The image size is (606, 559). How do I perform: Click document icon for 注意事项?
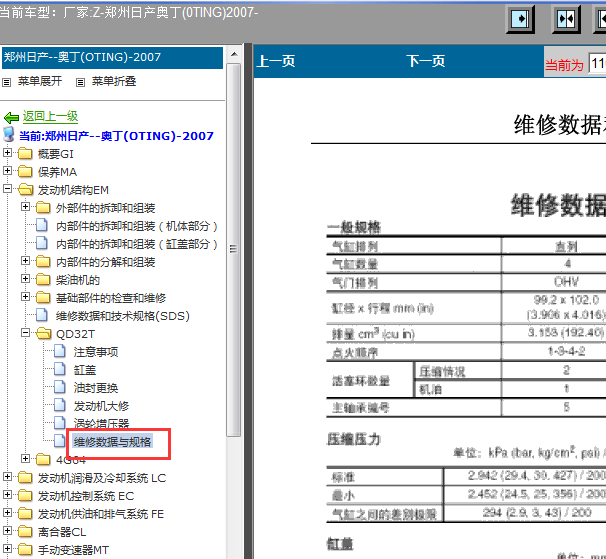pos(60,351)
